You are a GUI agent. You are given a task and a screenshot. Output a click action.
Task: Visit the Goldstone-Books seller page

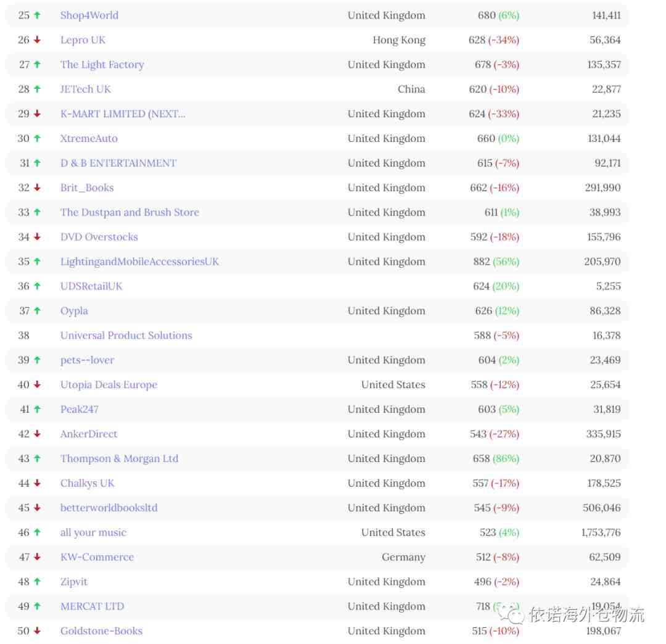point(101,631)
